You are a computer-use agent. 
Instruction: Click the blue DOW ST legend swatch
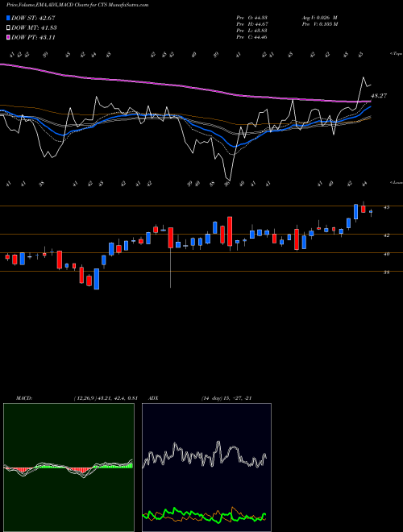point(8,18)
